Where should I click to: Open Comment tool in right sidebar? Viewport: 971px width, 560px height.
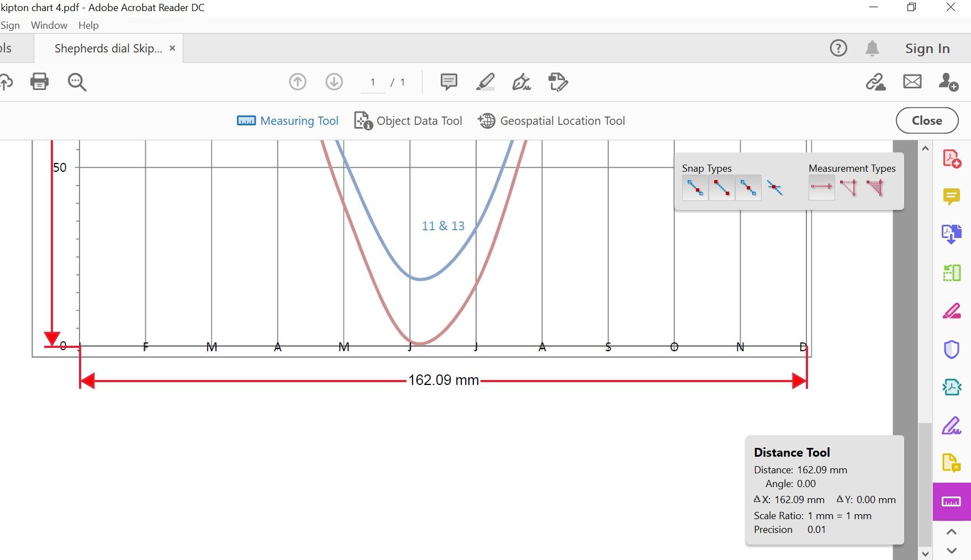(952, 196)
